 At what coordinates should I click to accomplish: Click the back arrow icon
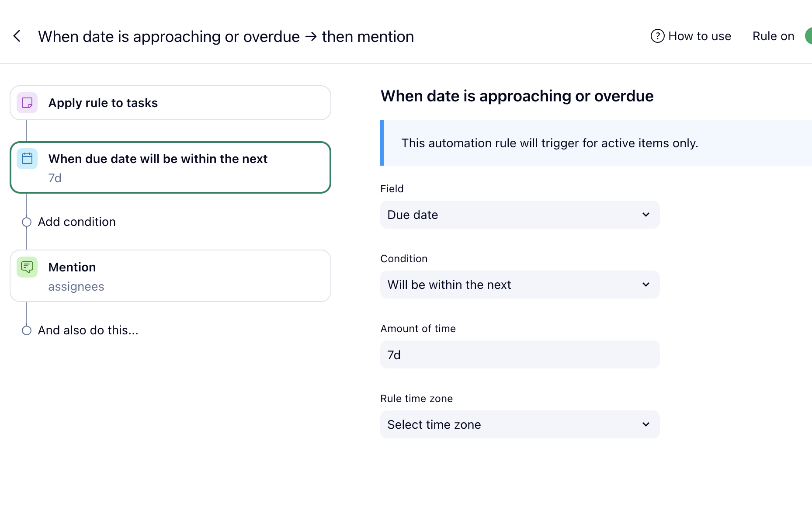(x=17, y=36)
